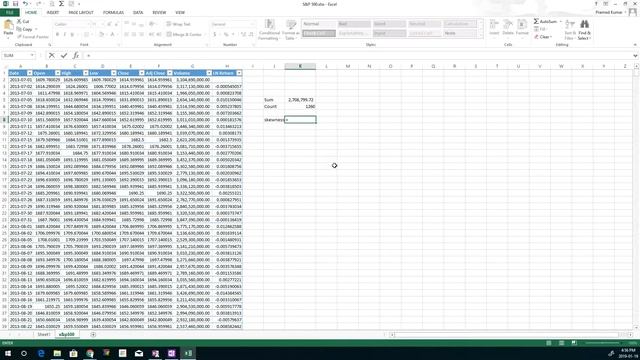This screenshot has width=640, height=360.
Task: Click Insert cells icon in Cells group
Action: (494, 27)
